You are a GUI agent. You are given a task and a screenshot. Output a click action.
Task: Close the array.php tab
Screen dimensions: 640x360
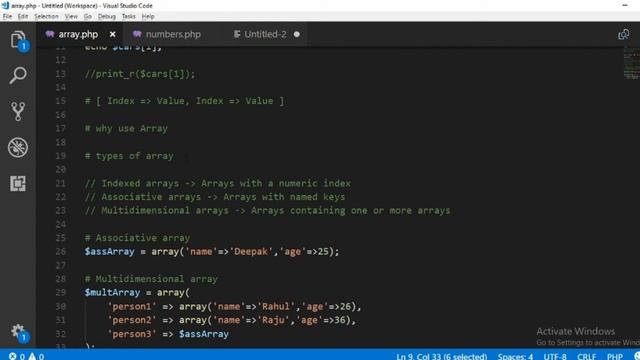coord(113,34)
